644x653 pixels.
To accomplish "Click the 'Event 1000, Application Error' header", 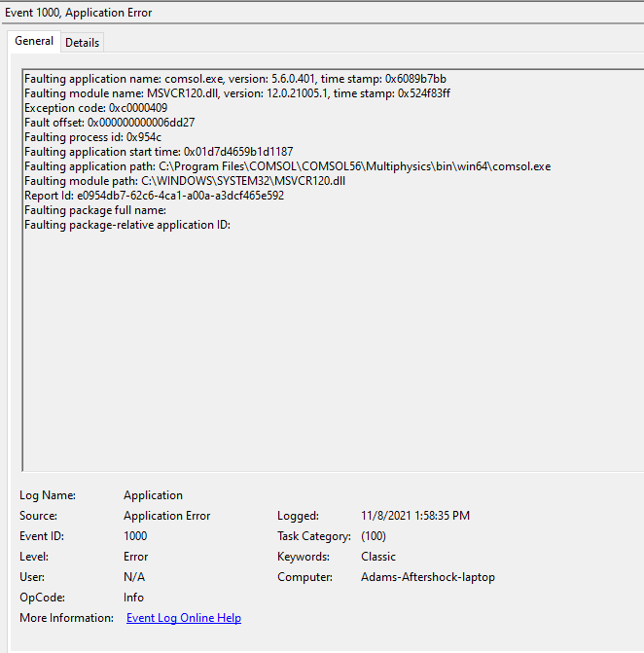I will tap(78, 13).
